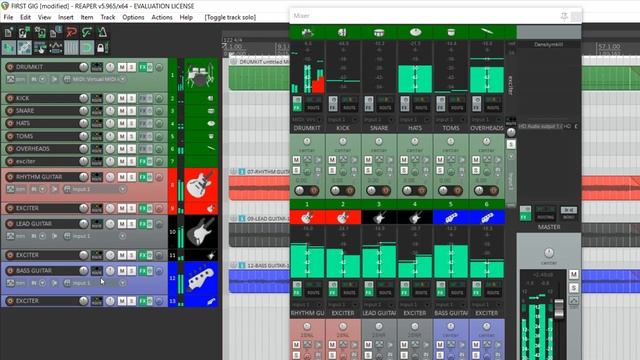The image size is (640, 360).
Task: Click the pin icon in Mixer title bar
Action: [564, 16]
